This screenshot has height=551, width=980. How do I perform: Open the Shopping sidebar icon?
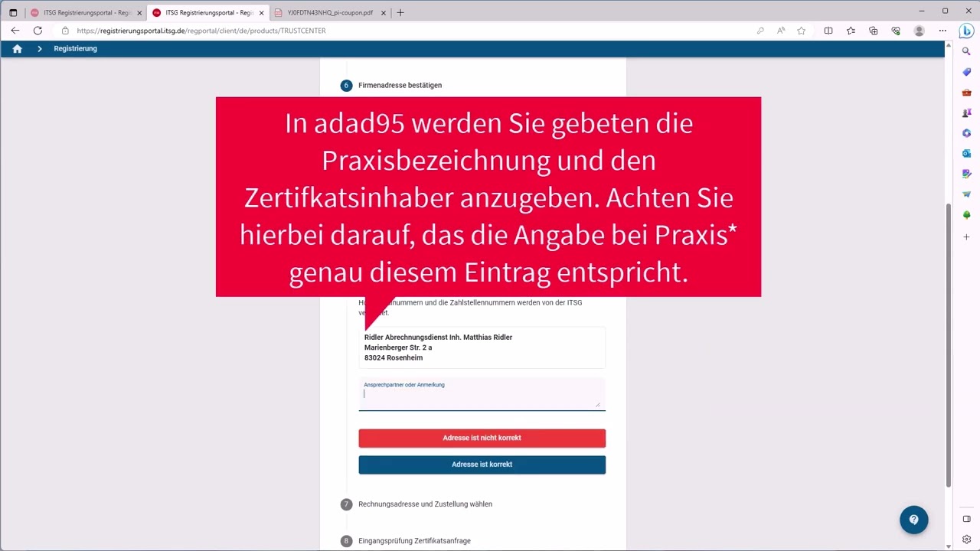click(966, 72)
